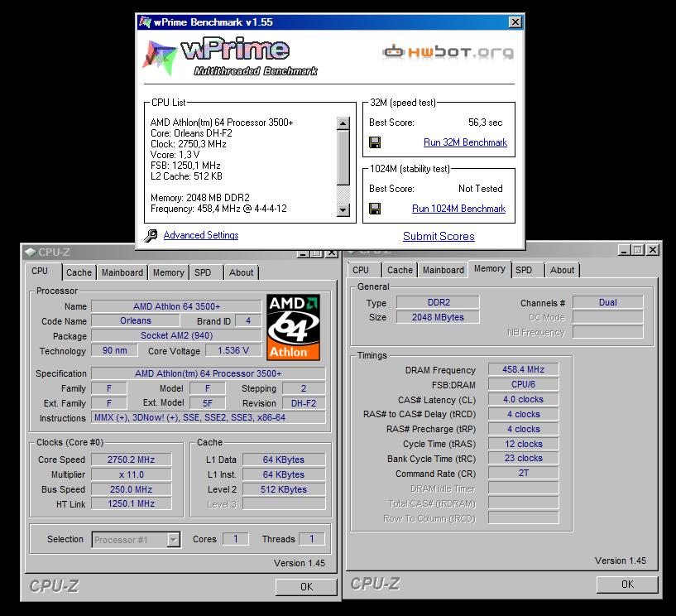
Task: Click memory Size field 2048 MBytes
Action: pos(438,317)
